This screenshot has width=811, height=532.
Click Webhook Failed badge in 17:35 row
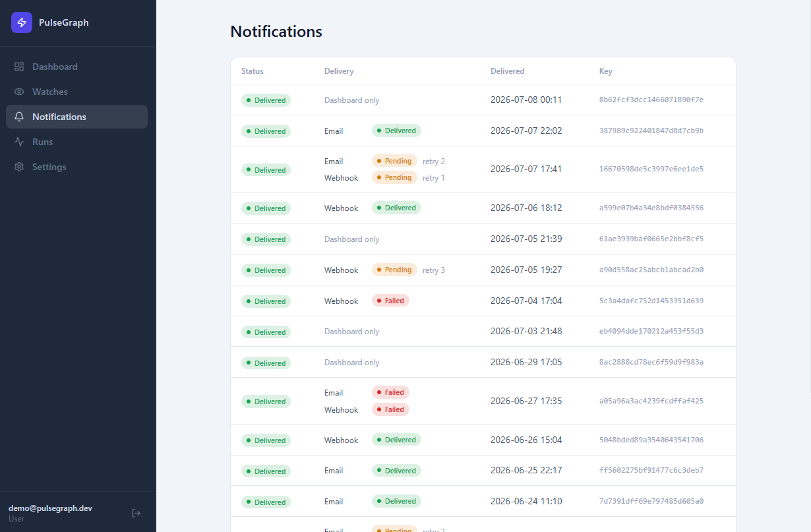pos(390,409)
